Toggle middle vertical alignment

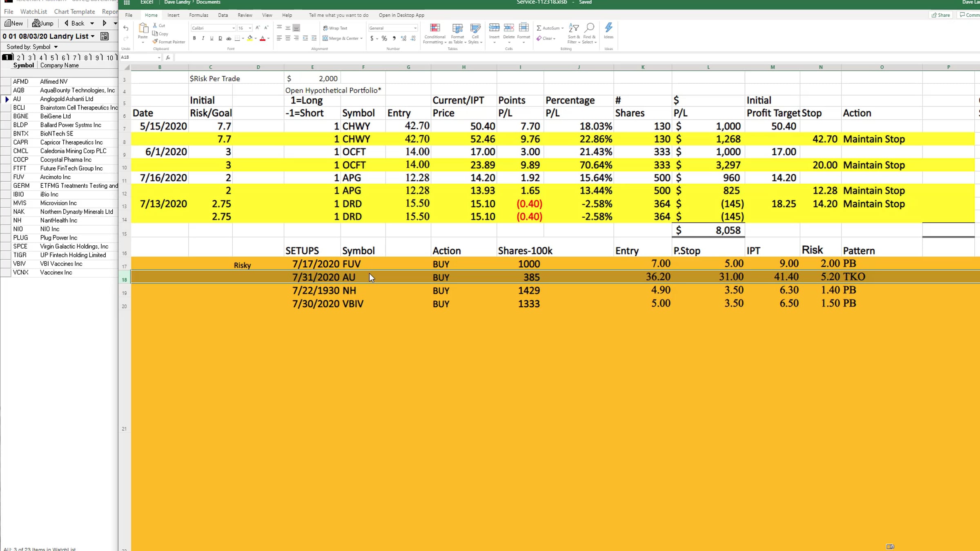tap(288, 28)
